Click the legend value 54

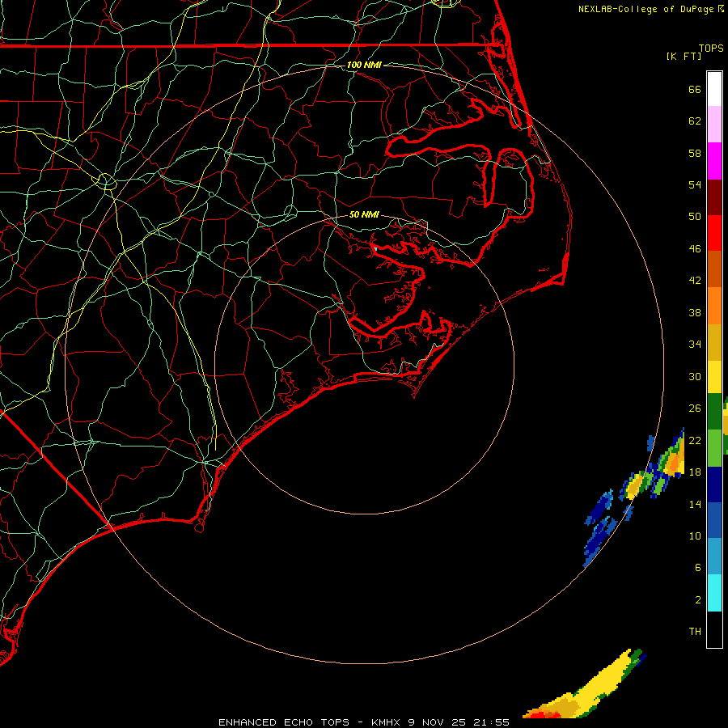[x=695, y=184]
